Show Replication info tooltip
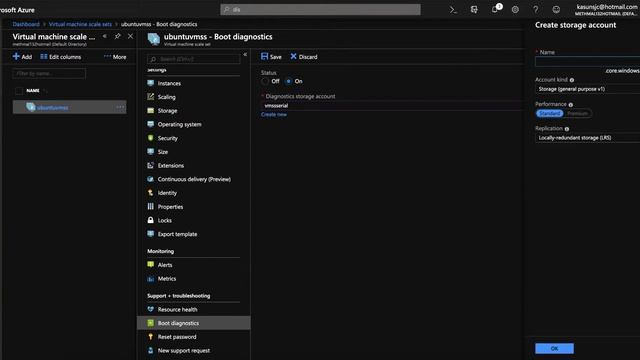The width and height of the screenshot is (640, 360). (x=567, y=129)
